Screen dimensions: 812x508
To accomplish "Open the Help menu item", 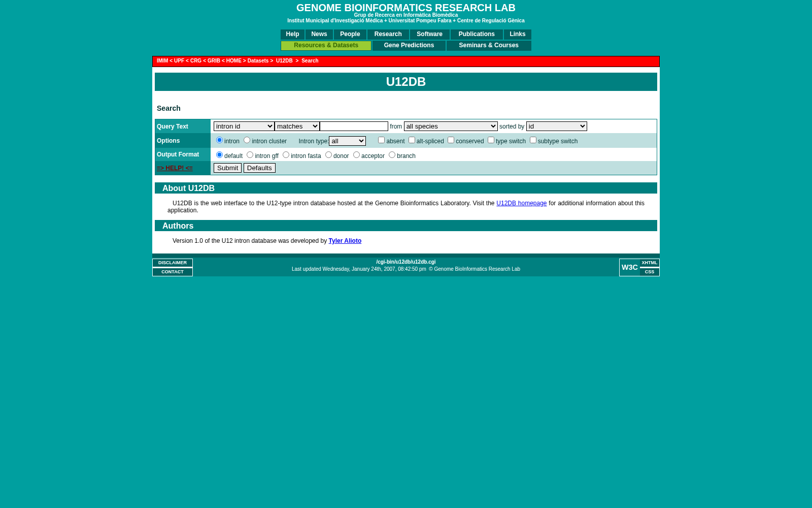I will [292, 35].
